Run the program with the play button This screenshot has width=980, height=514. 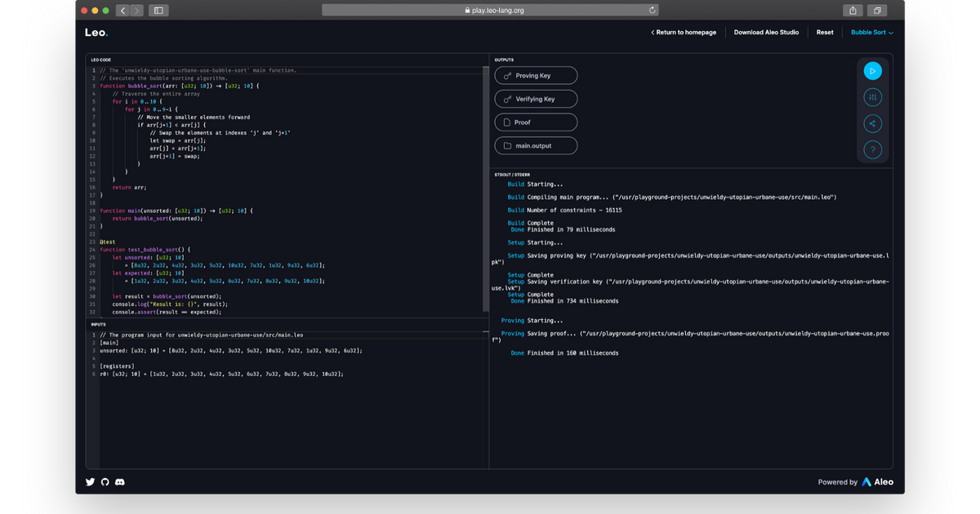pyautogui.click(x=872, y=71)
